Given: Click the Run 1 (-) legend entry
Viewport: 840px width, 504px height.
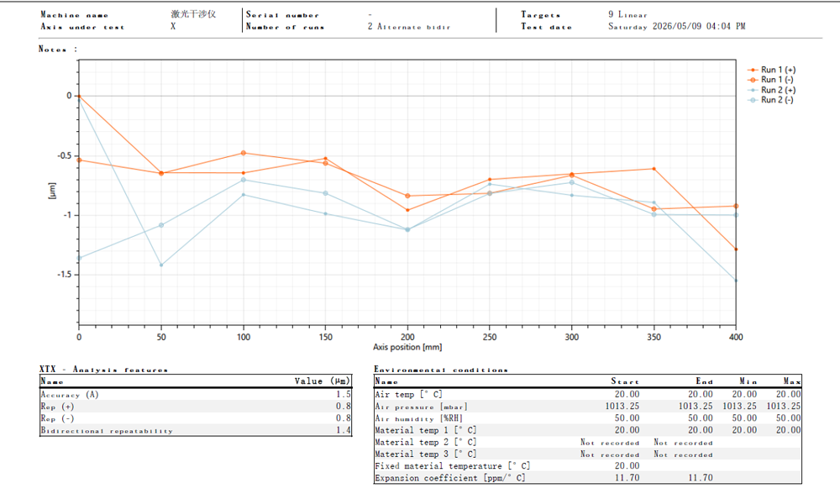Looking at the screenshot, I should point(770,80).
